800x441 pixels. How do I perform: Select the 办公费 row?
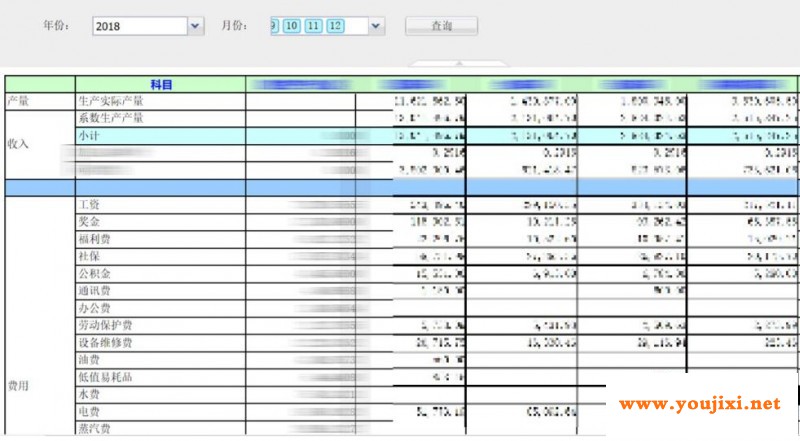[x=94, y=308]
